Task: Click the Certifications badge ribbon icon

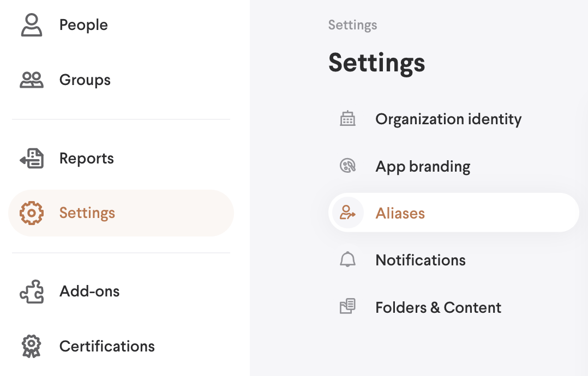Action: [32, 347]
